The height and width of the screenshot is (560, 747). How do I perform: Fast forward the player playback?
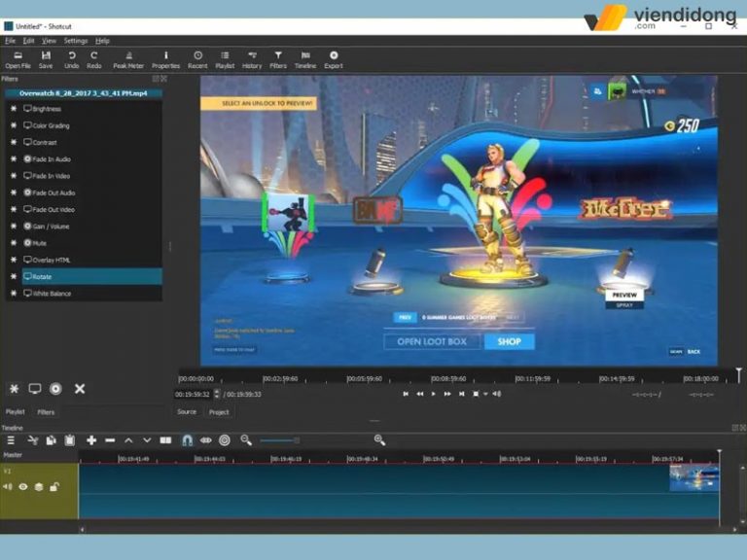coord(446,394)
